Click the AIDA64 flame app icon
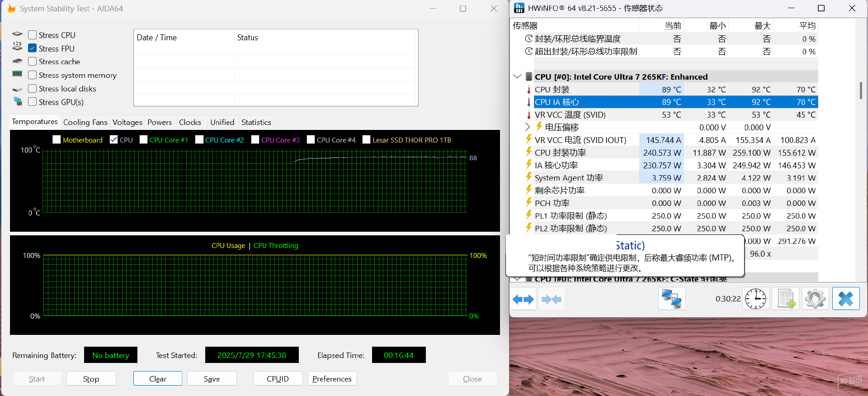 11,9
